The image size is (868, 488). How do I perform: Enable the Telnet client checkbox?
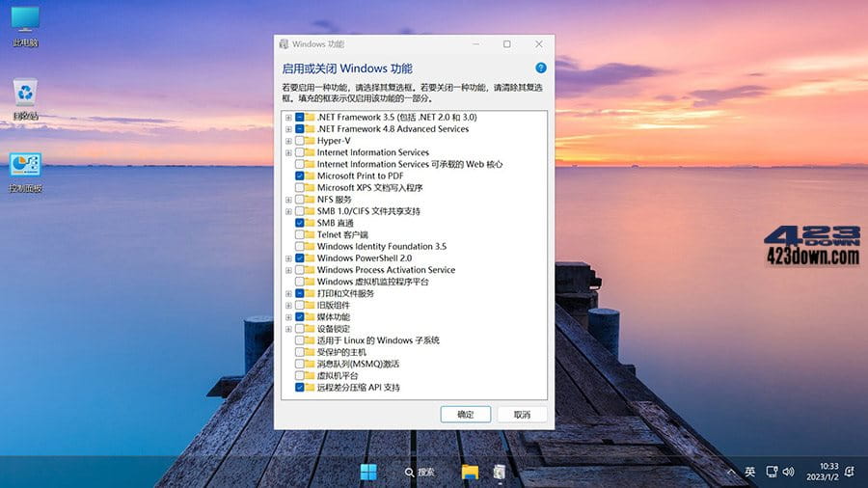300,234
